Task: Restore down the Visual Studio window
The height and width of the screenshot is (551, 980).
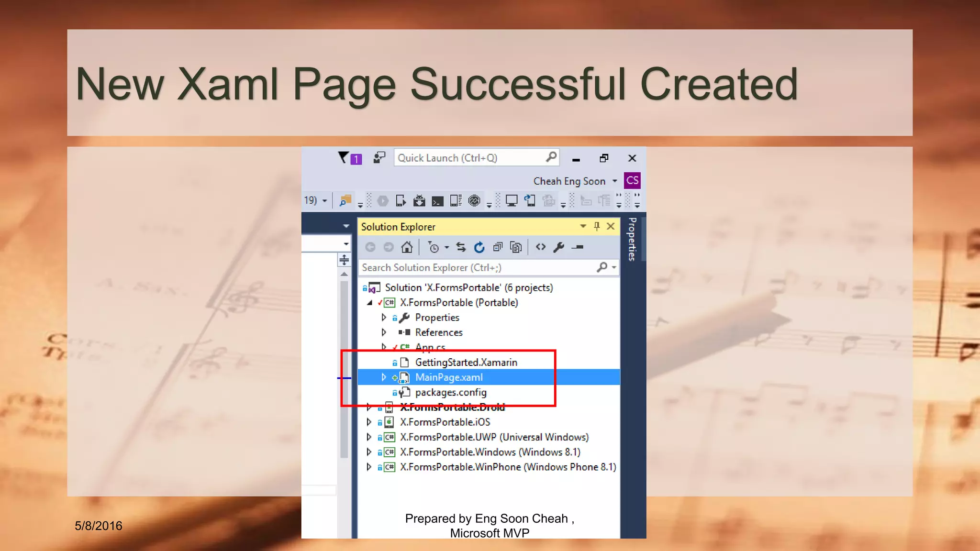Action: pos(604,158)
